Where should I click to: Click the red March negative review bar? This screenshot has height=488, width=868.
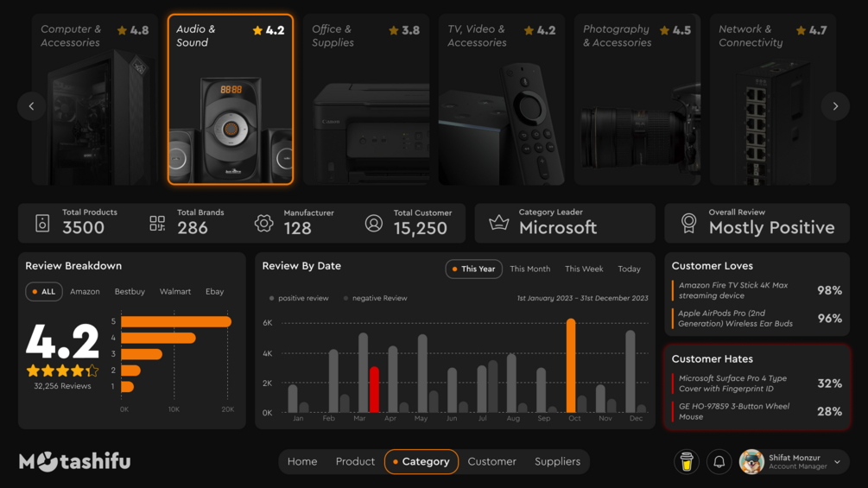(374, 390)
